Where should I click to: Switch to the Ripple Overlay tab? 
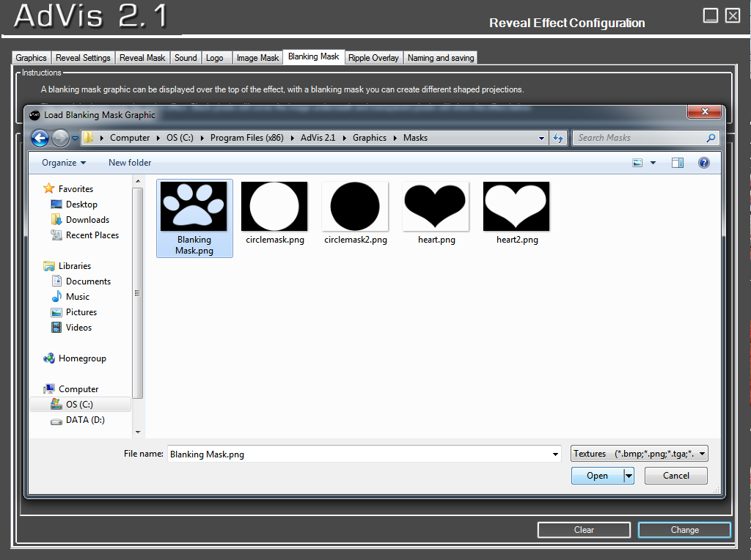pos(373,58)
